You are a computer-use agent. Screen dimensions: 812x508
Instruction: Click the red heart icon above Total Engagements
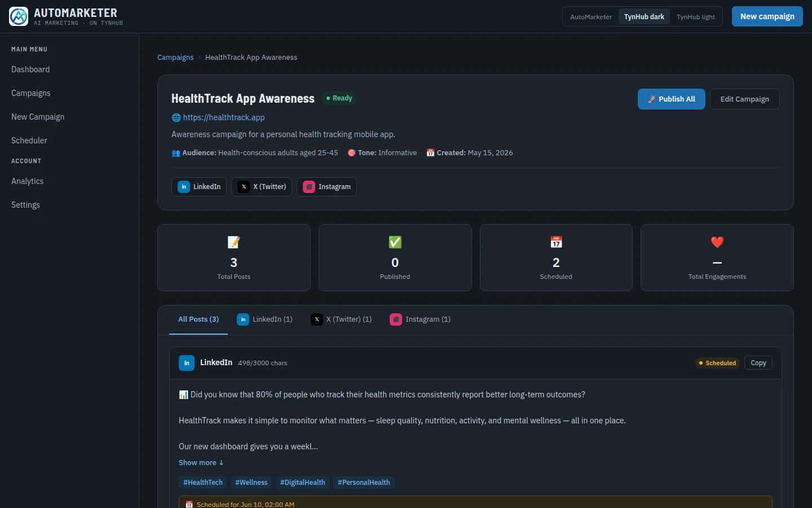(717, 242)
